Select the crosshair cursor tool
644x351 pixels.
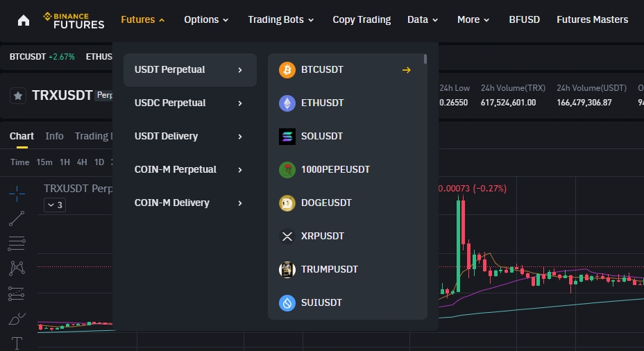coord(17,194)
